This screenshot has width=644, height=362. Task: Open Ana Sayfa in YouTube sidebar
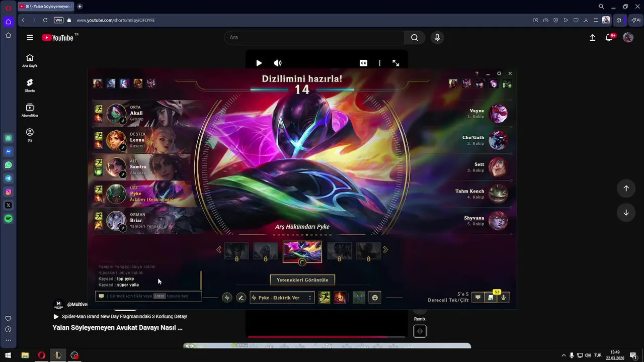30,60
